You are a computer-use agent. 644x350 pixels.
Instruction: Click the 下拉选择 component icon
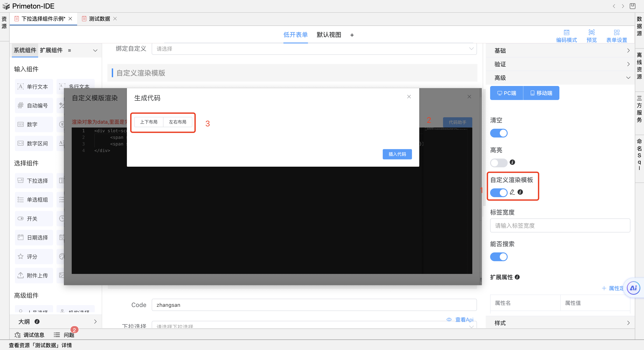21,180
